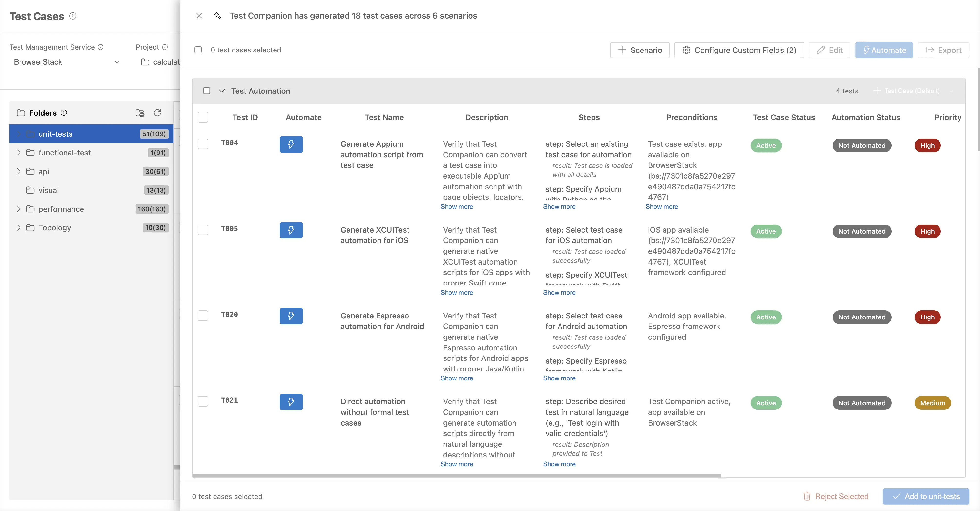Click the vertical scrollbar at right edge
This screenshot has width=980, height=511.
point(978,110)
